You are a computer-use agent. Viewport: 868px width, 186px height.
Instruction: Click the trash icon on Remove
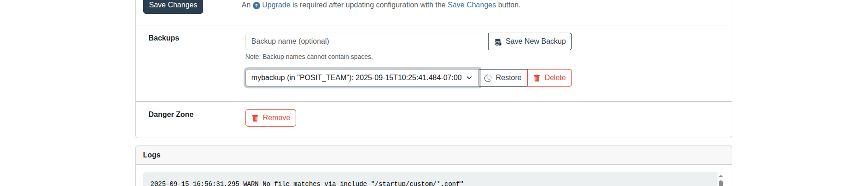(255, 118)
